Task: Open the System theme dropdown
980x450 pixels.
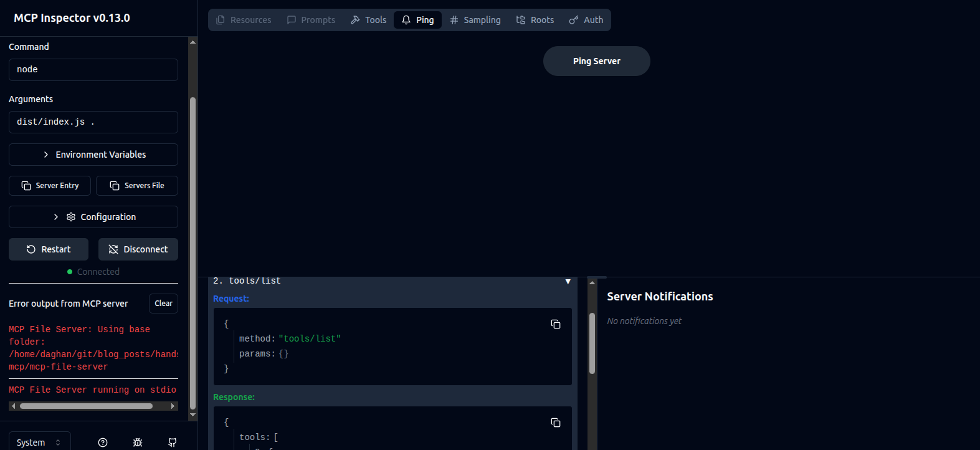Action: coord(39,442)
